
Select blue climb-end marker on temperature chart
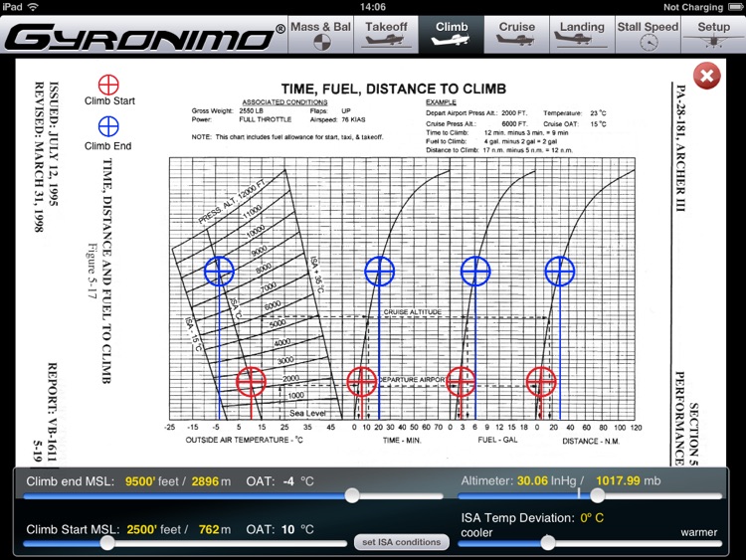[x=219, y=271]
